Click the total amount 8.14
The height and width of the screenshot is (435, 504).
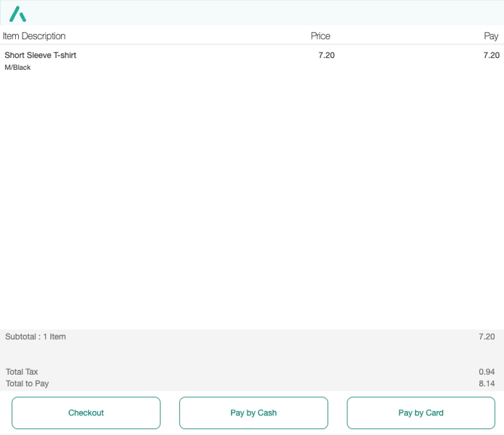(x=487, y=384)
